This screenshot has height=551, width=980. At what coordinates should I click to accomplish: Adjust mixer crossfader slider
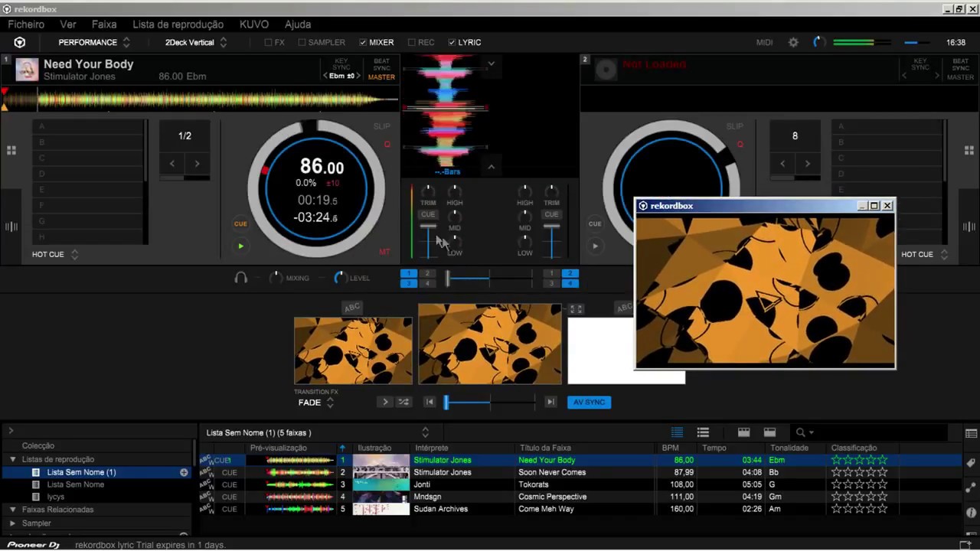pos(448,278)
